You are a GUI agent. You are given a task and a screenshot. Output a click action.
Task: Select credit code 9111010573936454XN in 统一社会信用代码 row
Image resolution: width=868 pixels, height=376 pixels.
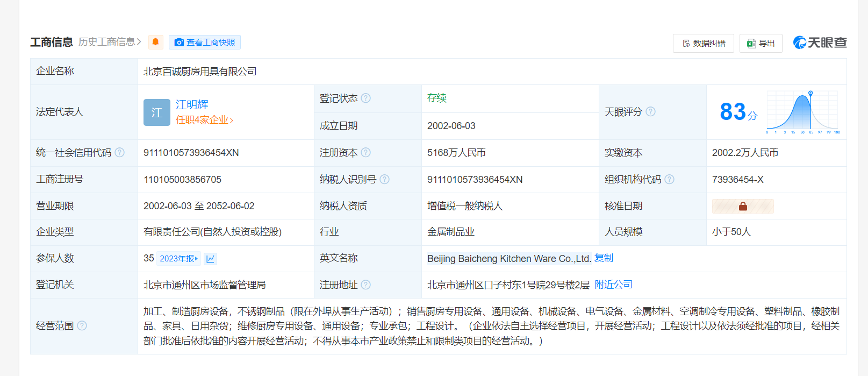191,153
